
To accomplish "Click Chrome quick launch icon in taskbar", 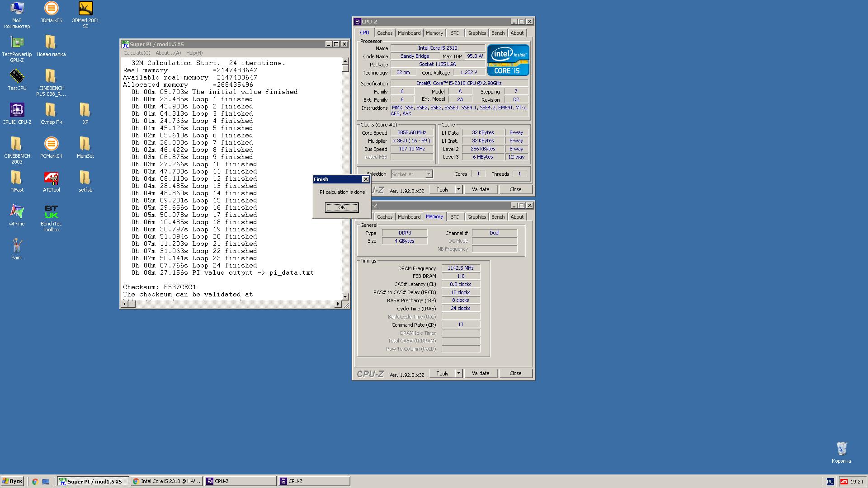I will coord(35,482).
